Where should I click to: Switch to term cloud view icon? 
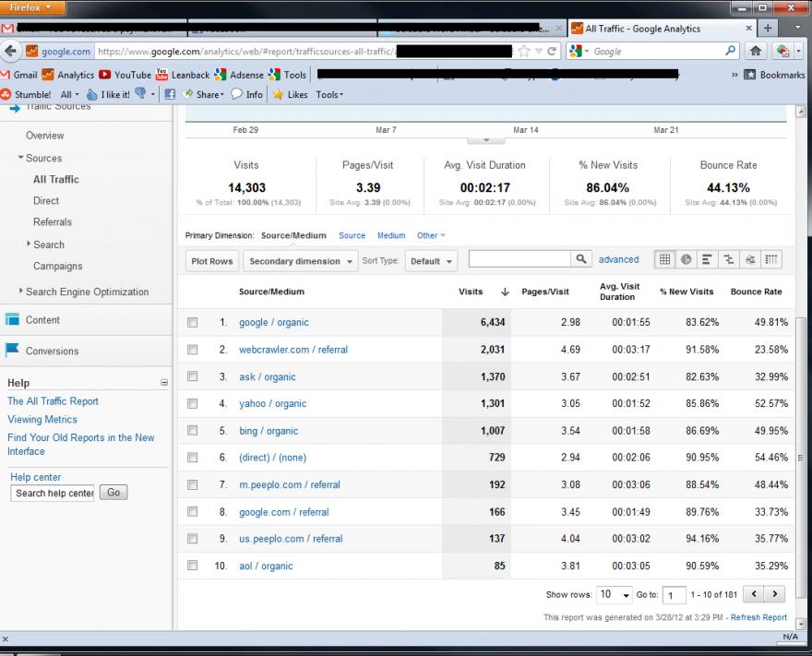pyautogui.click(x=750, y=259)
